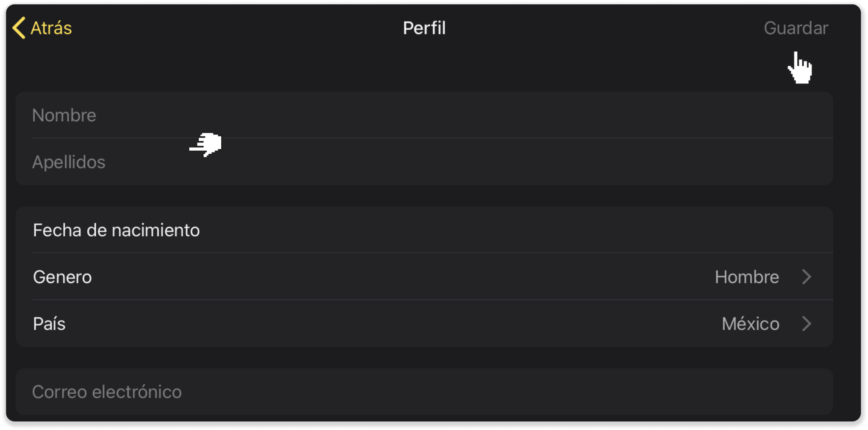Screen dimensions: 868x430
Task: Click the Nombre placeholder text
Action: point(64,115)
